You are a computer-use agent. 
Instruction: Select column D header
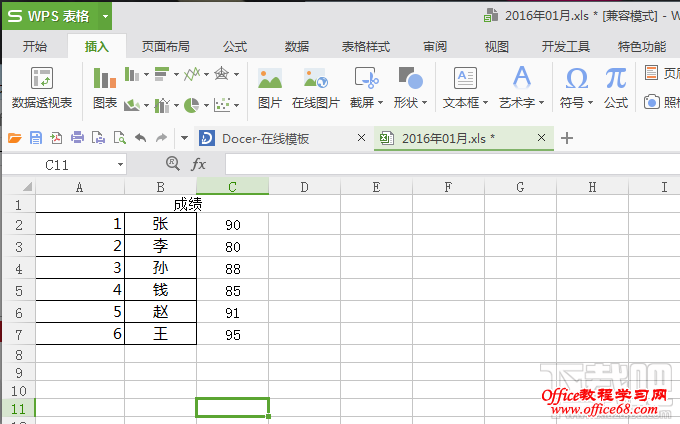click(304, 187)
